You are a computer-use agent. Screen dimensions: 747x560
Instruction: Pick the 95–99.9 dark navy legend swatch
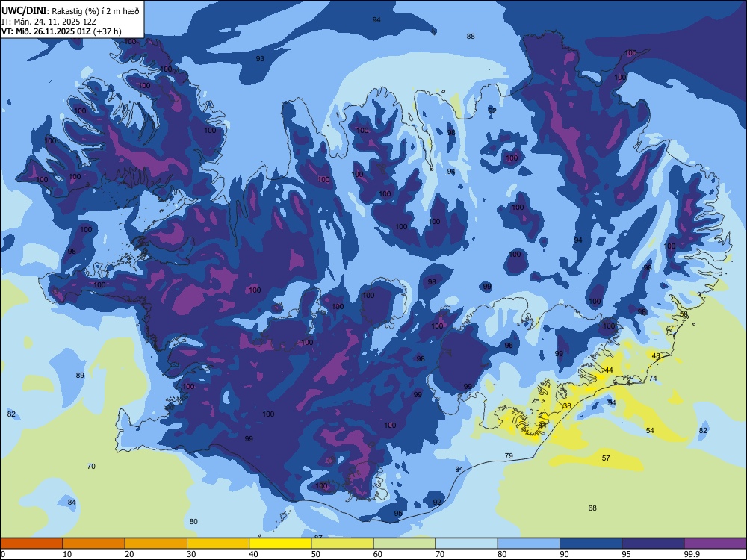[653, 544]
